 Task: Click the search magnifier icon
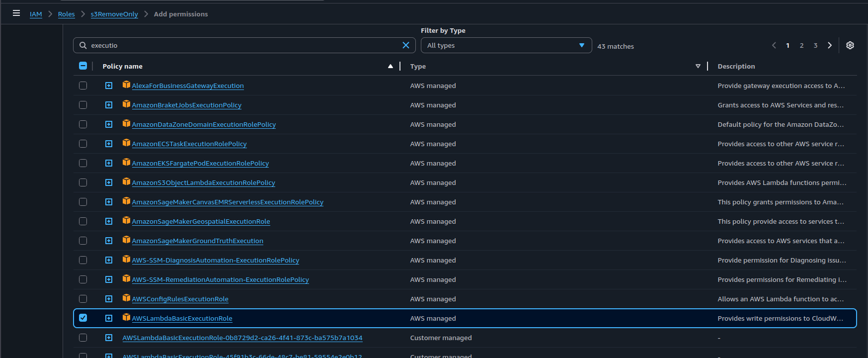[83, 45]
